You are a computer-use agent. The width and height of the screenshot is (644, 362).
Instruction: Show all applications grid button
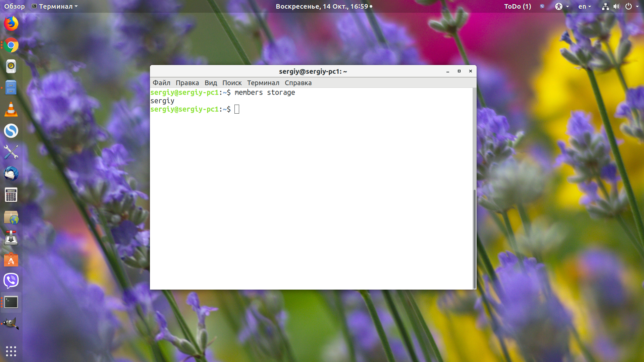coord(11,351)
